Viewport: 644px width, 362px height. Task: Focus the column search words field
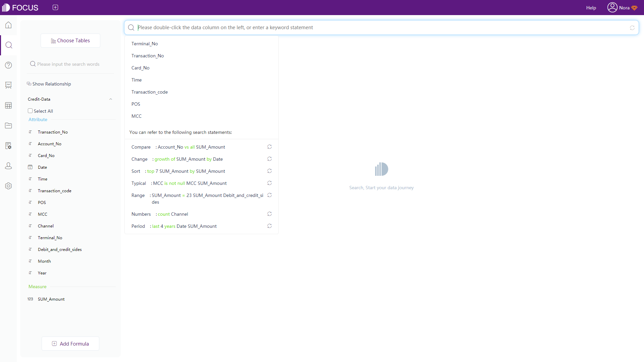(70, 64)
